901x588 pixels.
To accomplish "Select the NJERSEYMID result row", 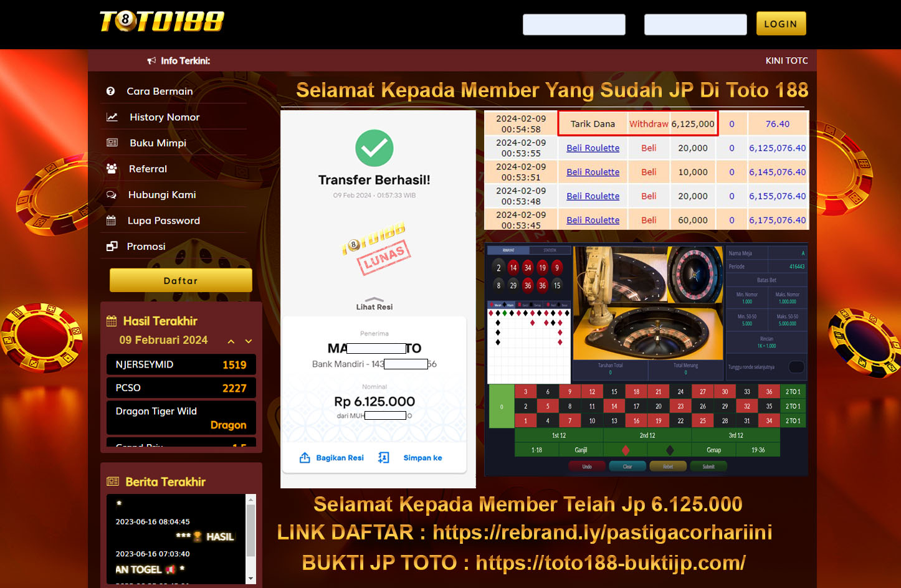I will pyautogui.click(x=181, y=364).
